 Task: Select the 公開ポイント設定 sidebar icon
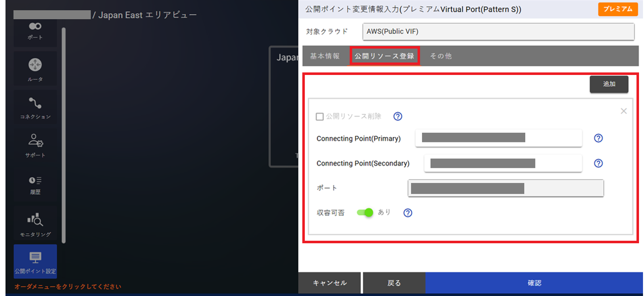coord(34,261)
